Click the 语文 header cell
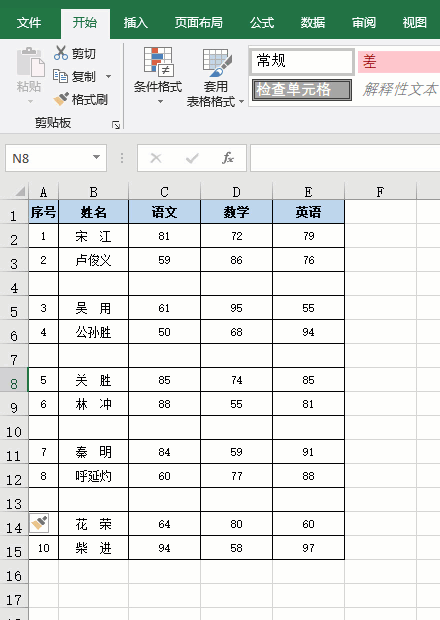 click(164, 212)
